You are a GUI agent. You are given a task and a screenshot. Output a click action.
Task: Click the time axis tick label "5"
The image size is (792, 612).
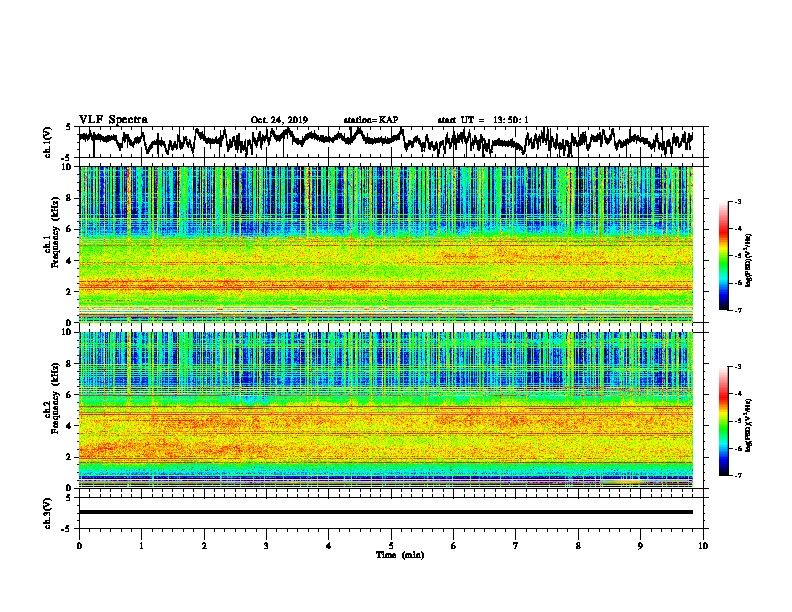click(x=391, y=546)
